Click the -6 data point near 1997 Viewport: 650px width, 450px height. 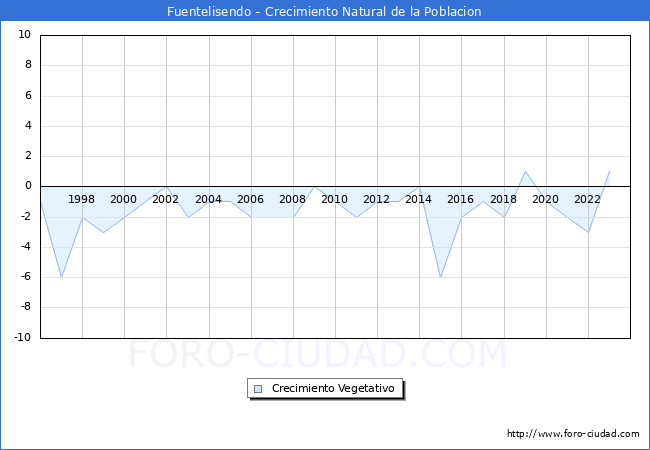click(x=61, y=277)
